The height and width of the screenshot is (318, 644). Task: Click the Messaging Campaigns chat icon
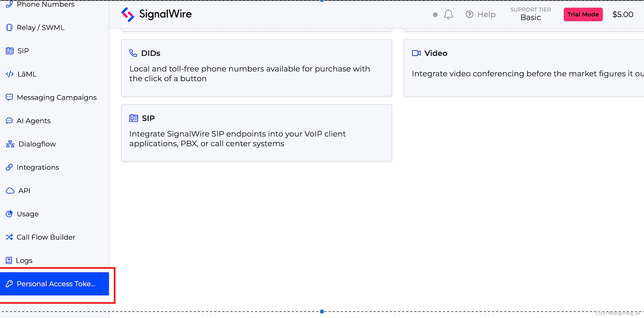coord(9,97)
